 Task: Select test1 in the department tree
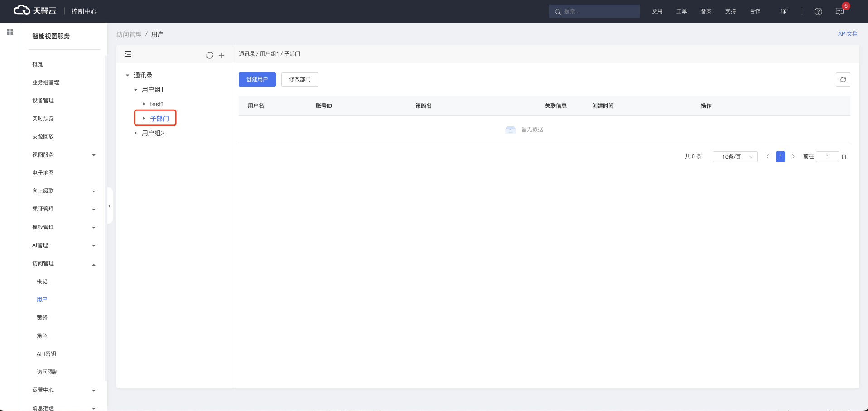tap(157, 104)
